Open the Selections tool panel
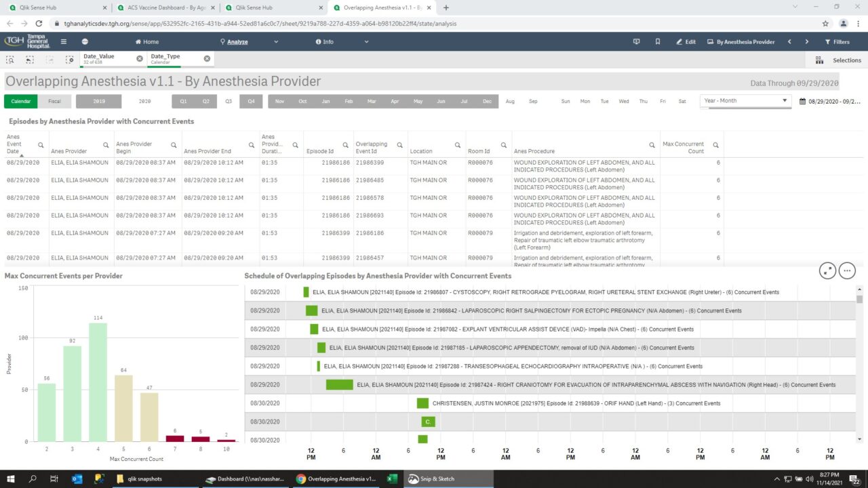This screenshot has height=488, width=868. [841, 60]
